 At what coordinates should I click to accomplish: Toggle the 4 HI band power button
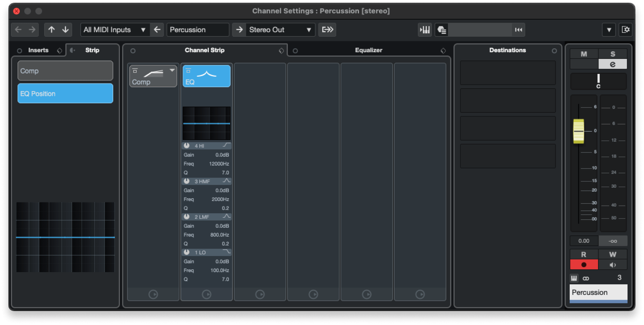187,145
